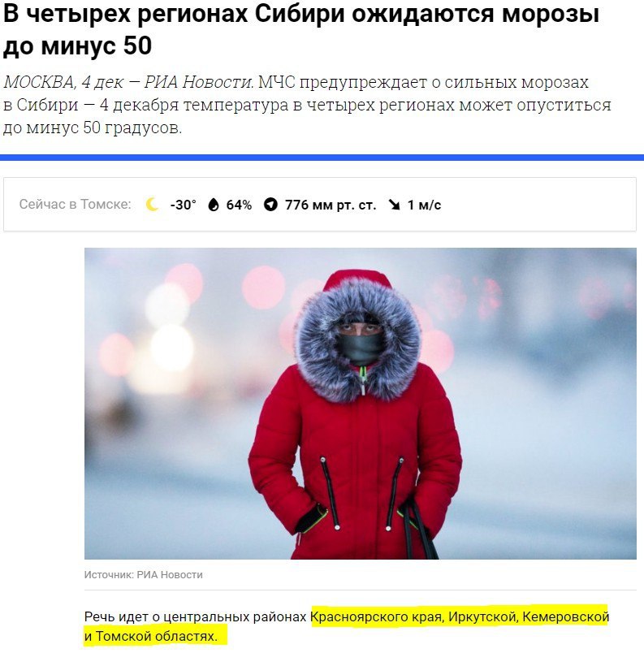Click the crescent moon weather icon
Viewport: 644px width, 653px height.
(x=153, y=205)
